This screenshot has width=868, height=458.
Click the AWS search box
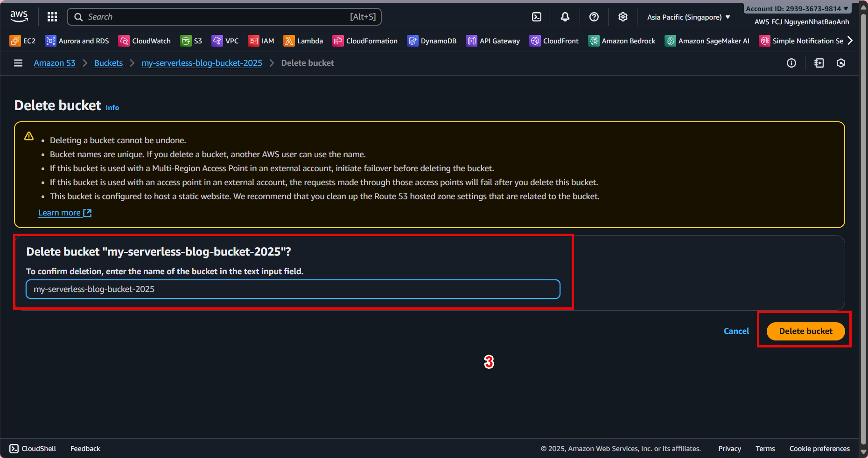224,17
